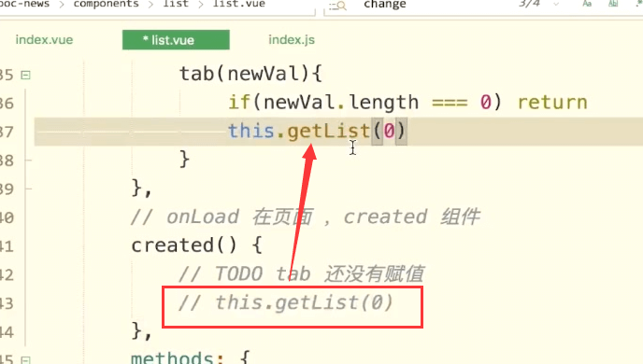This screenshot has height=364, width=643.
Task: Select the list.vue breadcrumb segment
Action: click(x=238, y=4)
